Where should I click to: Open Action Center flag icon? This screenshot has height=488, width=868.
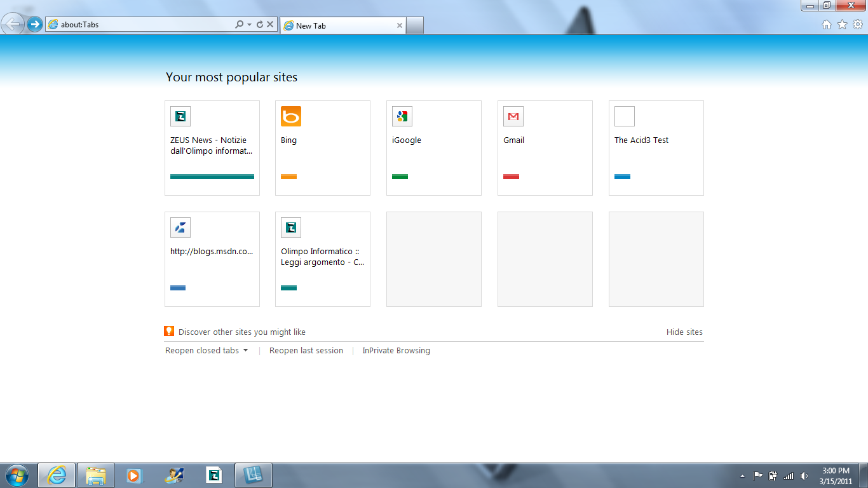pyautogui.click(x=758, y=476)
